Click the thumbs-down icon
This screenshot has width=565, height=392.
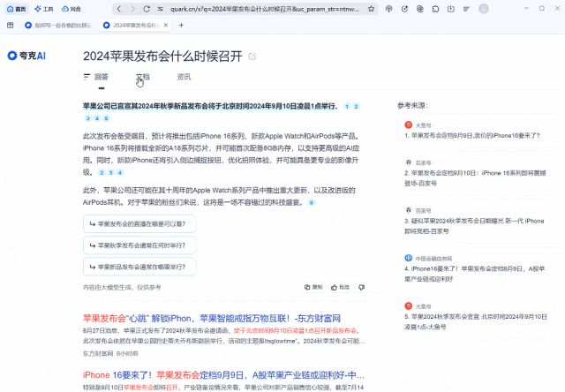click(361, 287)
